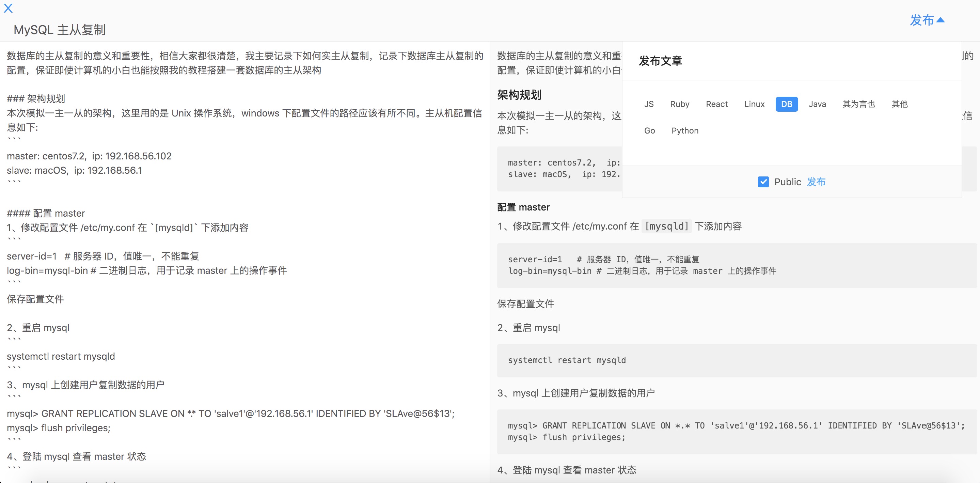Click the 'systemctl restart mysqld' preview code block
Screen dimensions: 980x483
pos(567,360)
